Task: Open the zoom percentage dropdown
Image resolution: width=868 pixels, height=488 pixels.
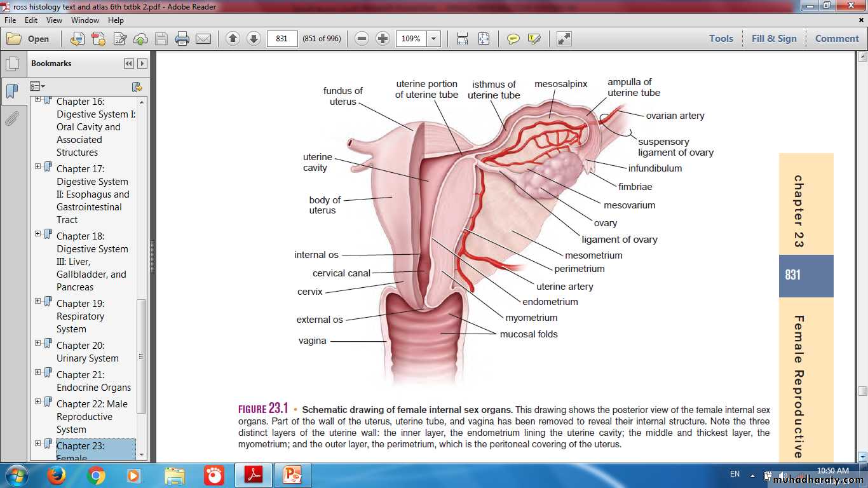Action: tap(434, 39)
